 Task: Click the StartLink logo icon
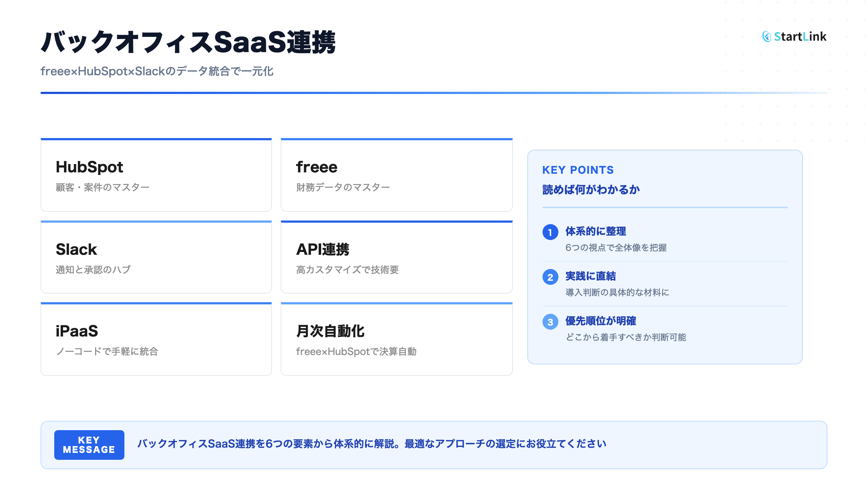click(x=766, y=37)
